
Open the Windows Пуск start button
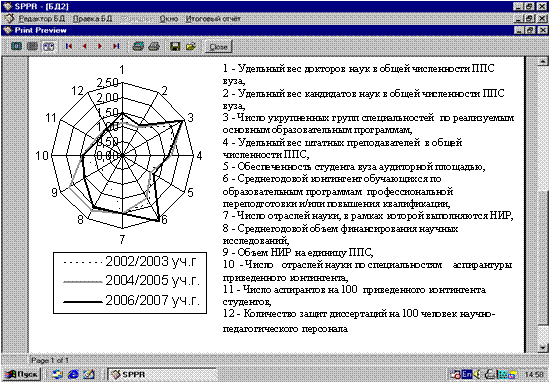22,374
